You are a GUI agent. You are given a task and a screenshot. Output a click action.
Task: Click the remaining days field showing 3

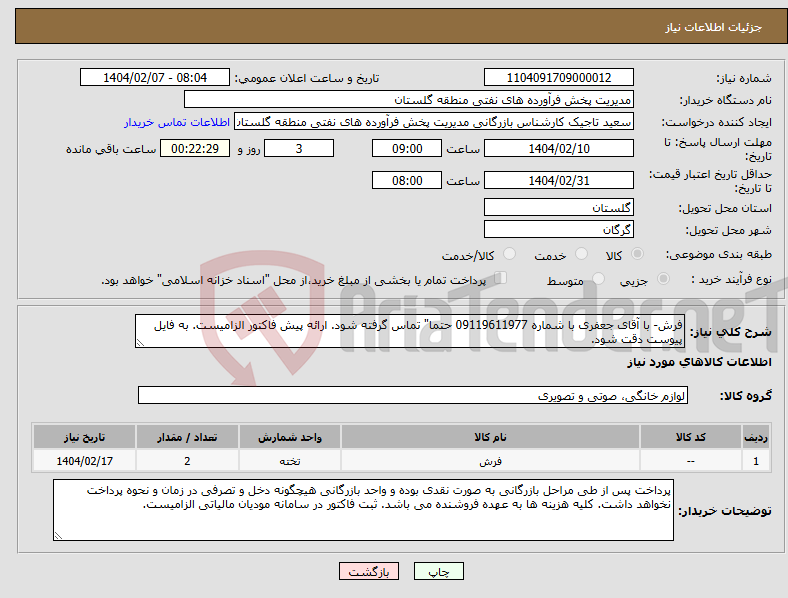(x=299, y=148)
